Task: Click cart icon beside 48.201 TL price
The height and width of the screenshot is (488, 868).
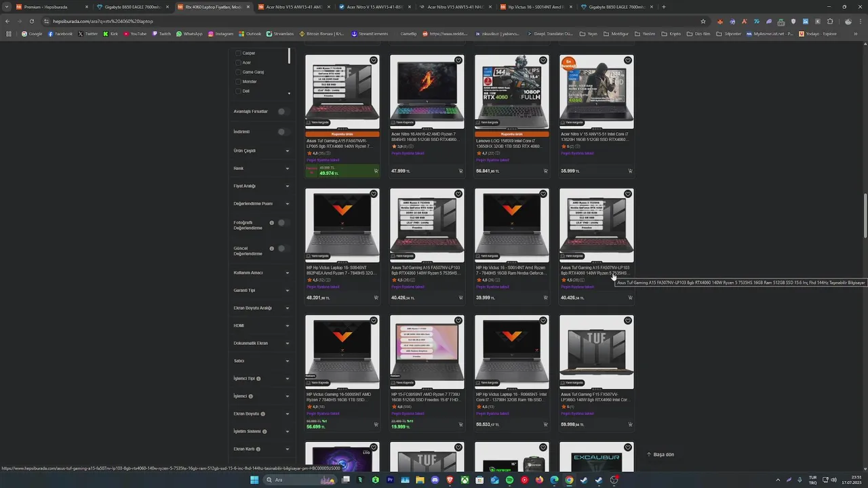Action: coord(376,298)
